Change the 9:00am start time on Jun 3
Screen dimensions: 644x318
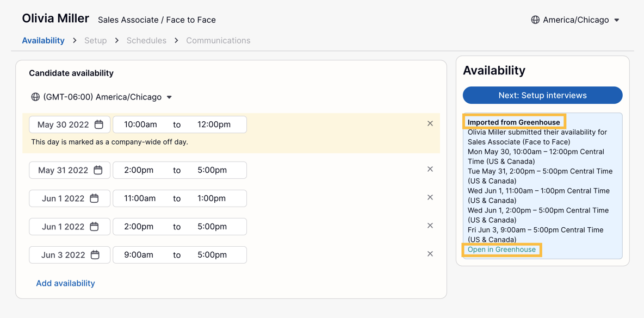click(x=138, y=255)
